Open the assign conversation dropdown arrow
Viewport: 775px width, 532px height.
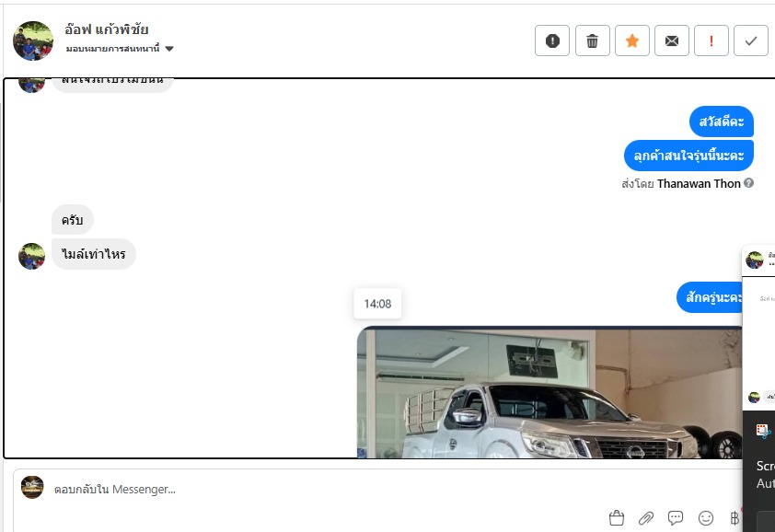[x=169, y=49]
